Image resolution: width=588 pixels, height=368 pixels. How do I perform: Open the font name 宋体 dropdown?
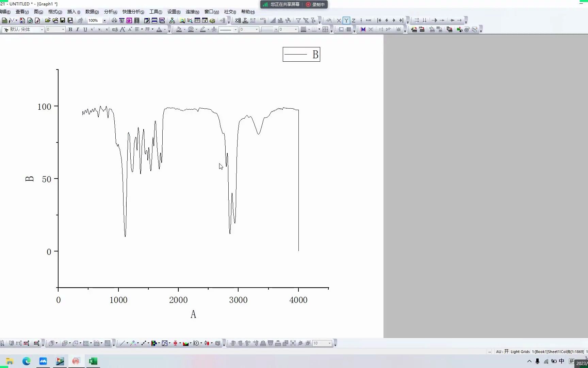point(42,30)
